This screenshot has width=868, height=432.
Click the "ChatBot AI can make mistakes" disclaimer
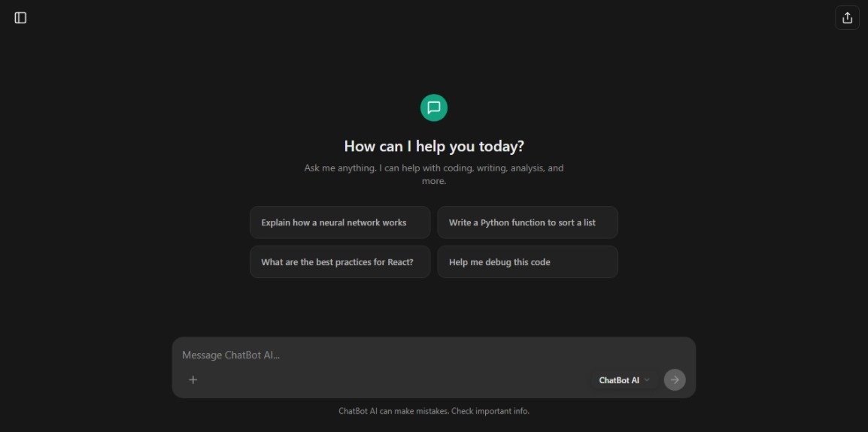coord(434,411)
